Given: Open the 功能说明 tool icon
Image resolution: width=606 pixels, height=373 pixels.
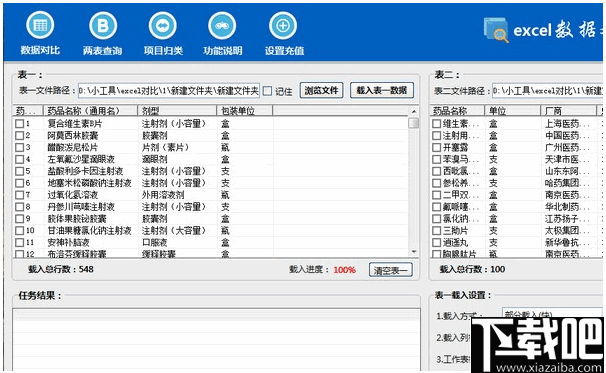Looking at the screenshot, I should [222, 26].
